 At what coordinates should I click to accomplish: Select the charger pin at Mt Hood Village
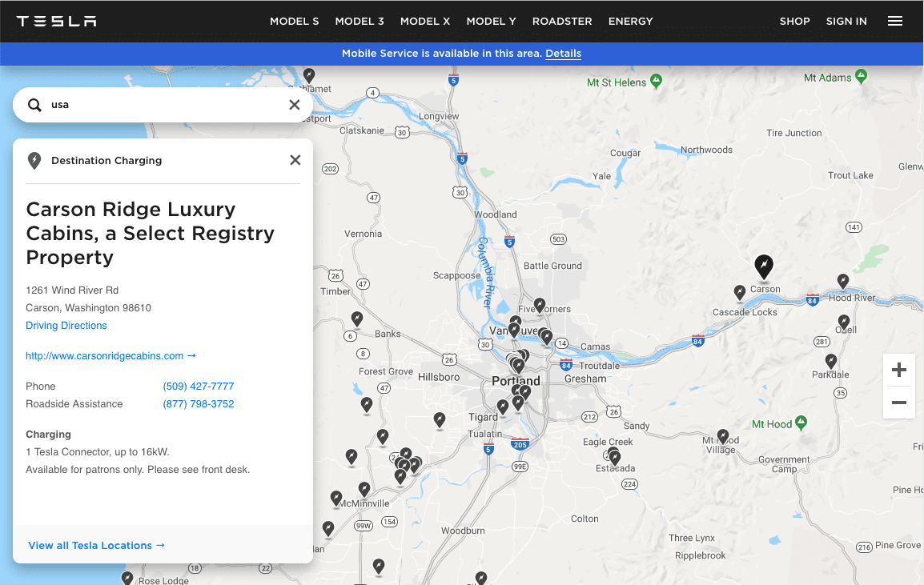click(723, 436)
